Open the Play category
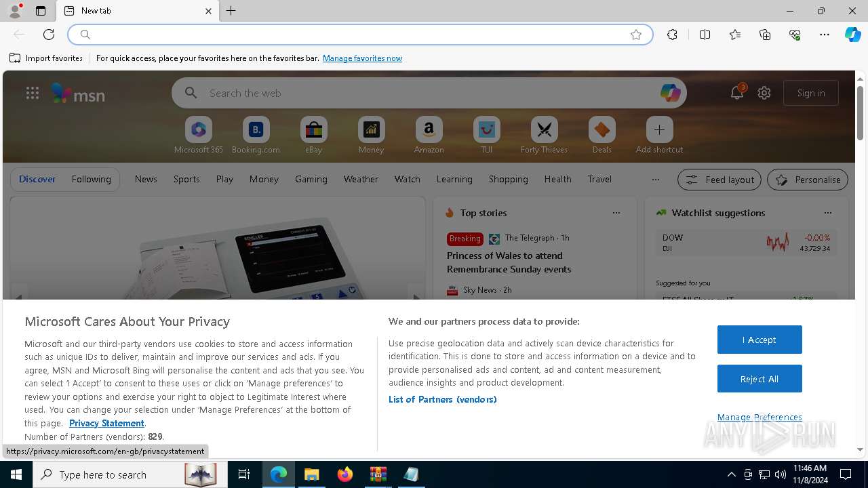 pos(224,179)
